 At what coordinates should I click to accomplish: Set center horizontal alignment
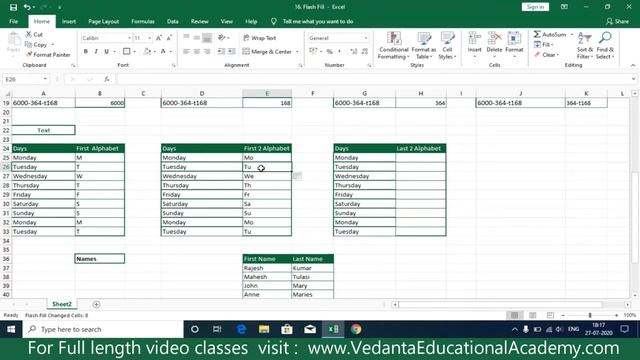tap(197, 51)
